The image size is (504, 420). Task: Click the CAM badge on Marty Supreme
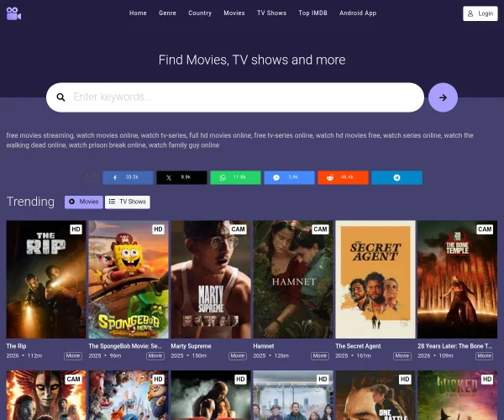click(238, 229)
